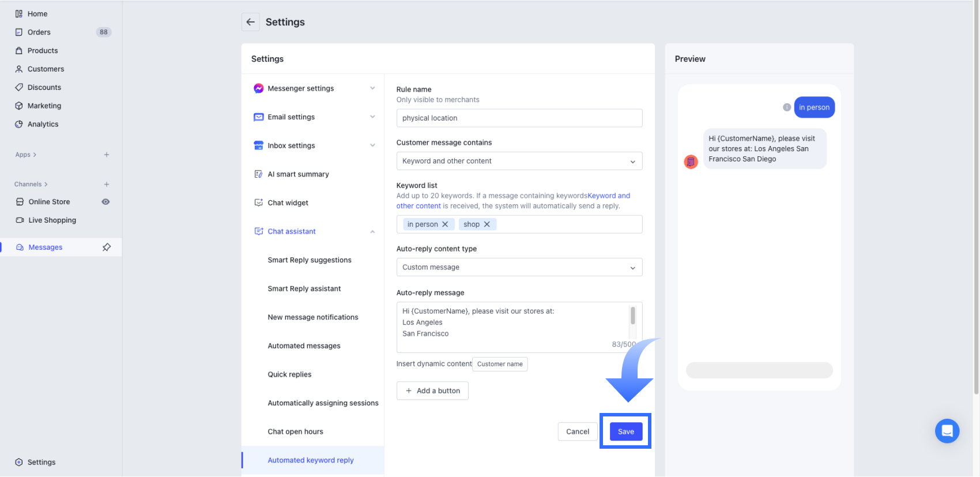Remove the 'shop' keyword tag
The image size is (980, 477).
487,224
